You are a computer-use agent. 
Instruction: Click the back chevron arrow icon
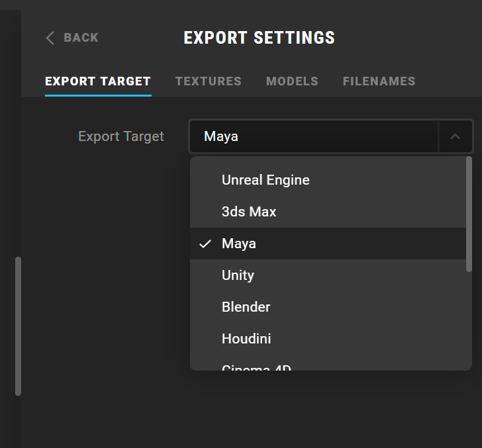(50, 38)
